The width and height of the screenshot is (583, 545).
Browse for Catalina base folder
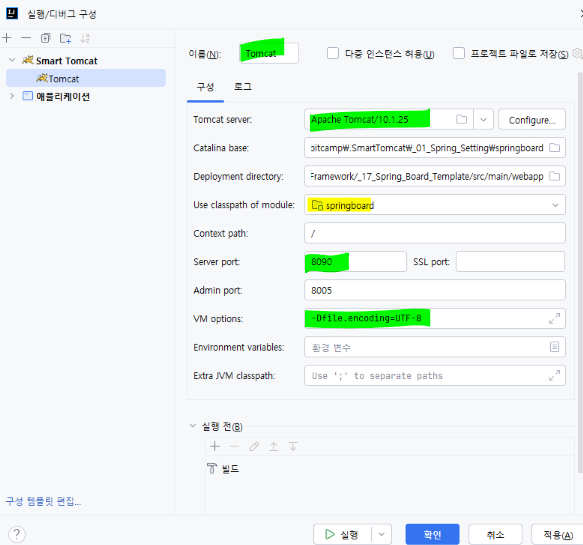(554, 148)
